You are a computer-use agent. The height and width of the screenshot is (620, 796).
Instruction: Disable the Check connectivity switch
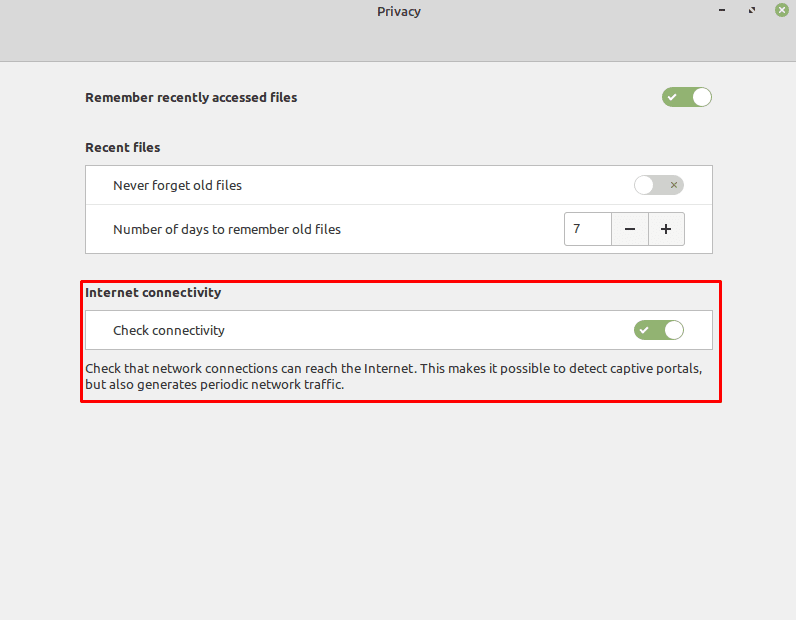point(658,330)
